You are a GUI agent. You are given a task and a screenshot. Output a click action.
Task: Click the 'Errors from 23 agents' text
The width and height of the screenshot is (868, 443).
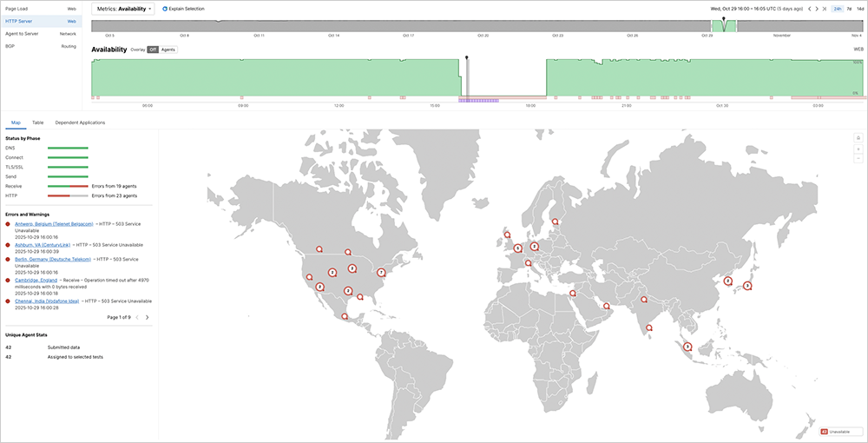(x=115, y=195)
